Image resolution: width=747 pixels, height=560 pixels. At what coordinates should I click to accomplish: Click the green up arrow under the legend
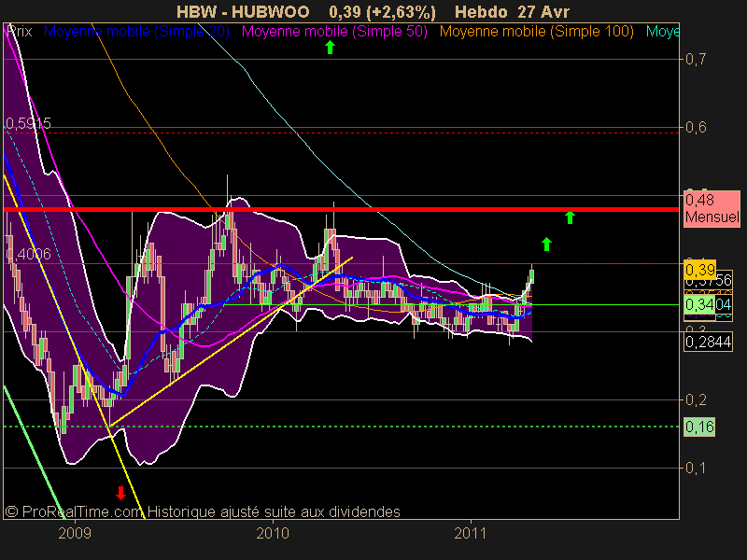330,48
